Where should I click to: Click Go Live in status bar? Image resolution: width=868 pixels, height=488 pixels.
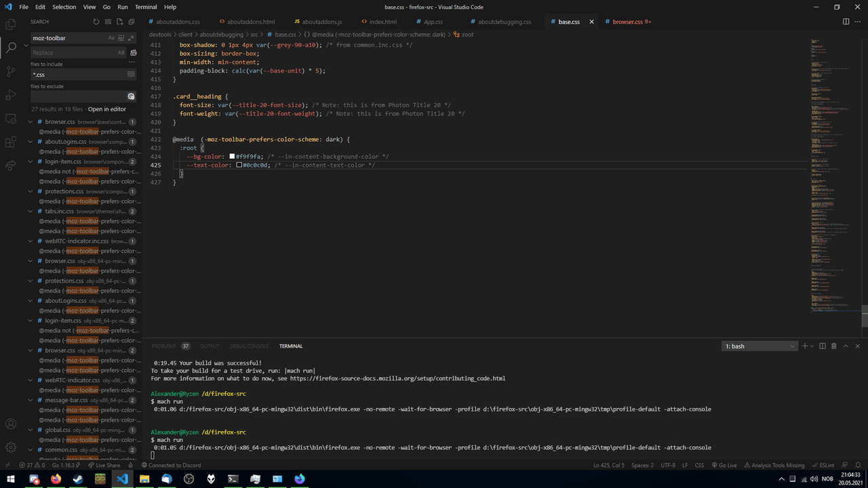[x=723, y=466]
